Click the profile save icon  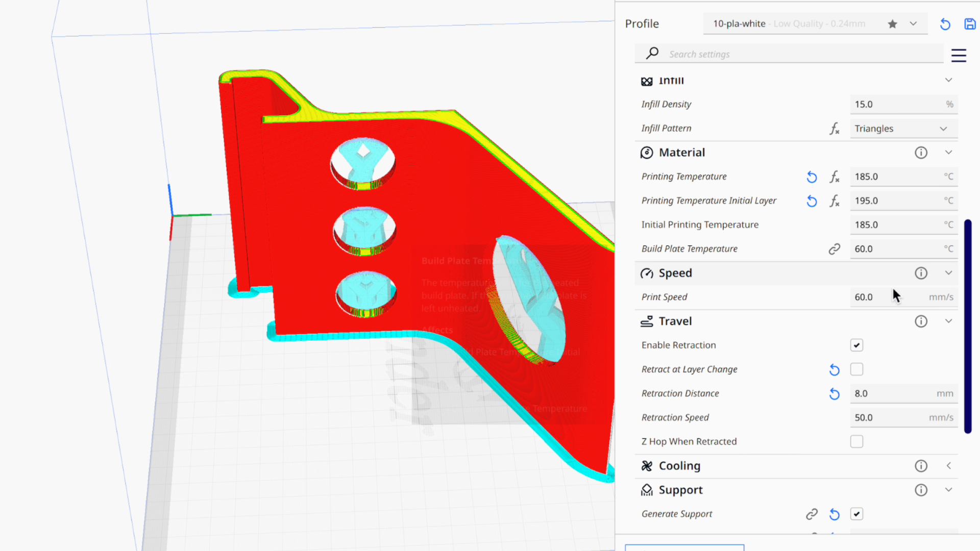(970, 23)
